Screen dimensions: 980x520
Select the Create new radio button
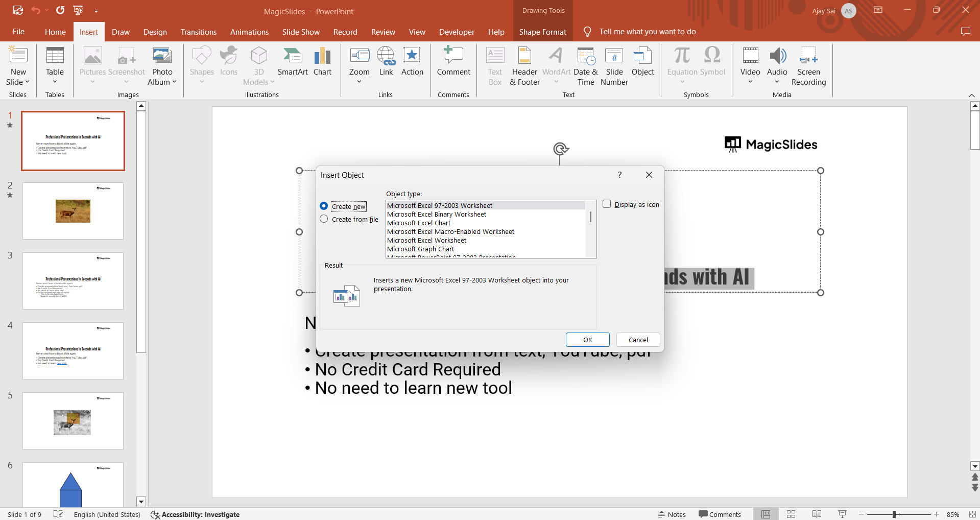point(324,206)
